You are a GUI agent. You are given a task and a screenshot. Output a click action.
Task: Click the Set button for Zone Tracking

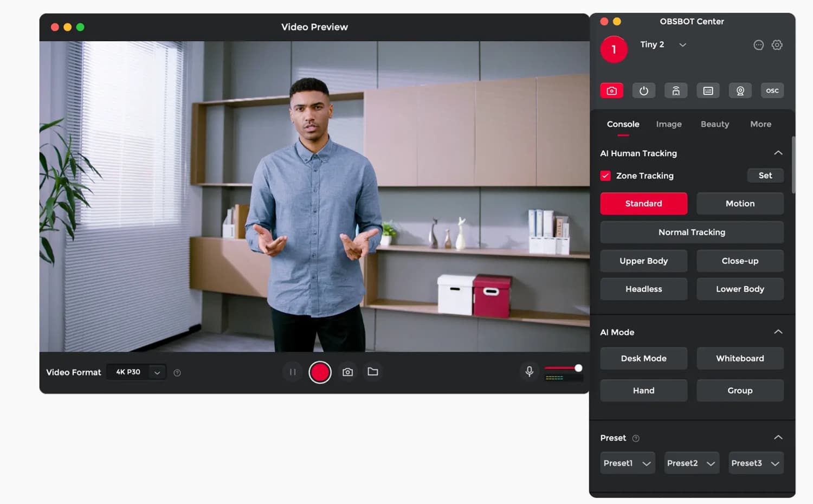[x=765, y=176]
